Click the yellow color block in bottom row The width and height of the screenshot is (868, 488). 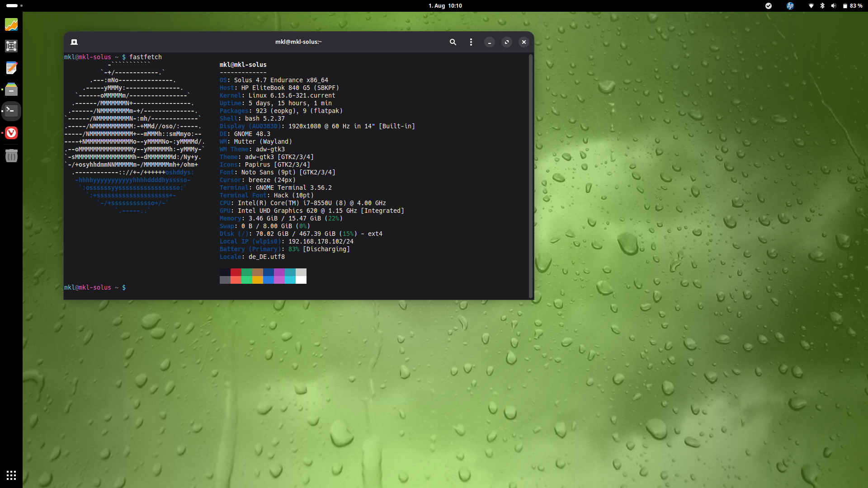click(258, 280)
